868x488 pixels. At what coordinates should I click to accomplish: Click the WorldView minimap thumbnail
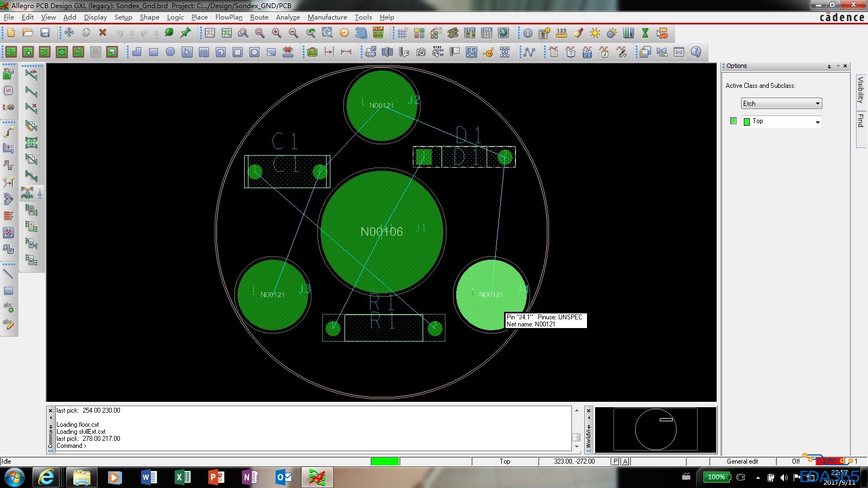[x=655, y=429]
